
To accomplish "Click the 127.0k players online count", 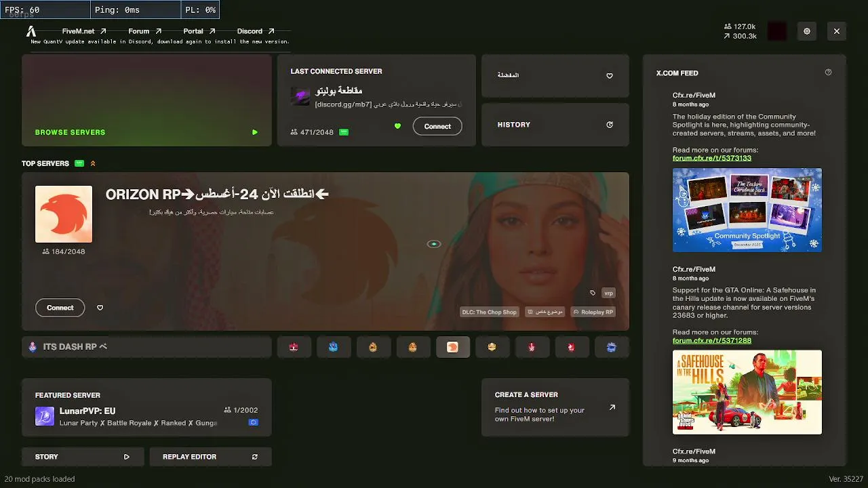I will pyautogui.click(x=740, y=26).
